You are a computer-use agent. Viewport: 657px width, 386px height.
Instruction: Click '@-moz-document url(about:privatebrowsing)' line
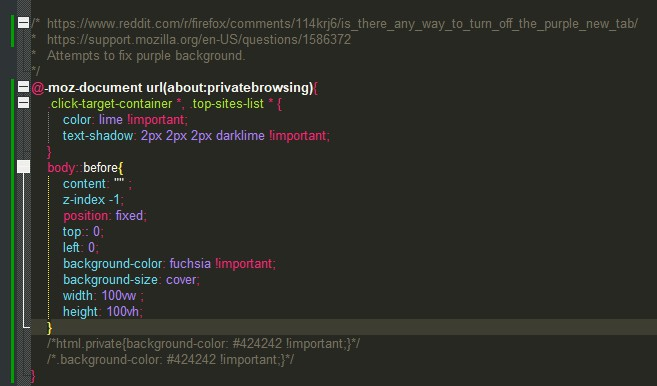(x=175, y=88)
